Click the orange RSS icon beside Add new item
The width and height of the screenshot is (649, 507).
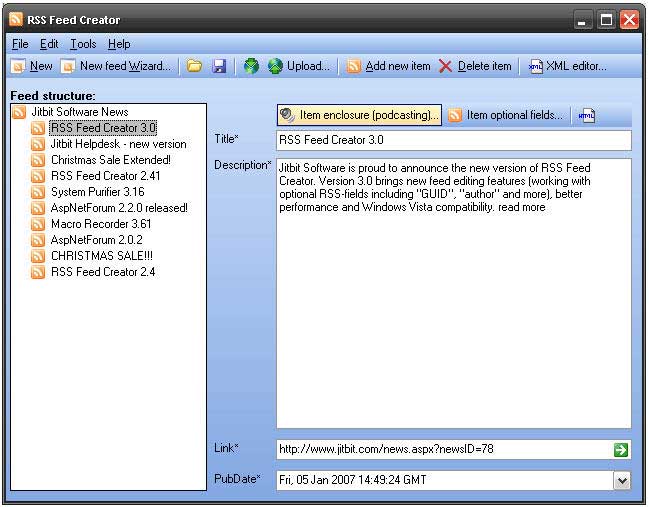pos(353,66)
